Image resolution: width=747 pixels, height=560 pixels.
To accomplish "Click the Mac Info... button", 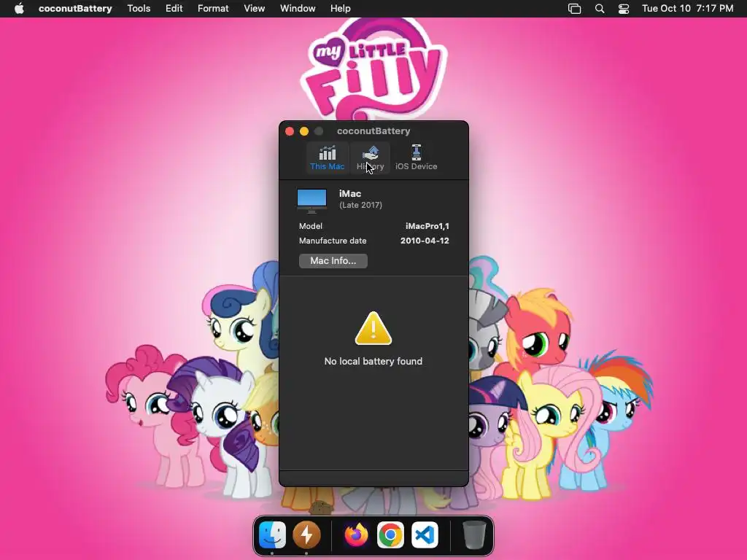I will click(x=333, y=260).
